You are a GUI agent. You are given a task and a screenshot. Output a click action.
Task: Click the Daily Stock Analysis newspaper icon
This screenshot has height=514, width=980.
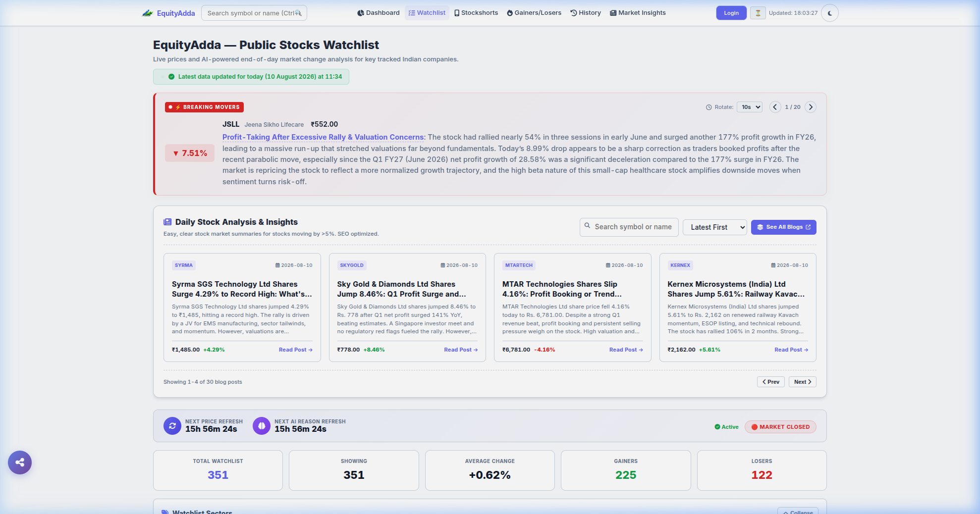(x=167, y=222)
